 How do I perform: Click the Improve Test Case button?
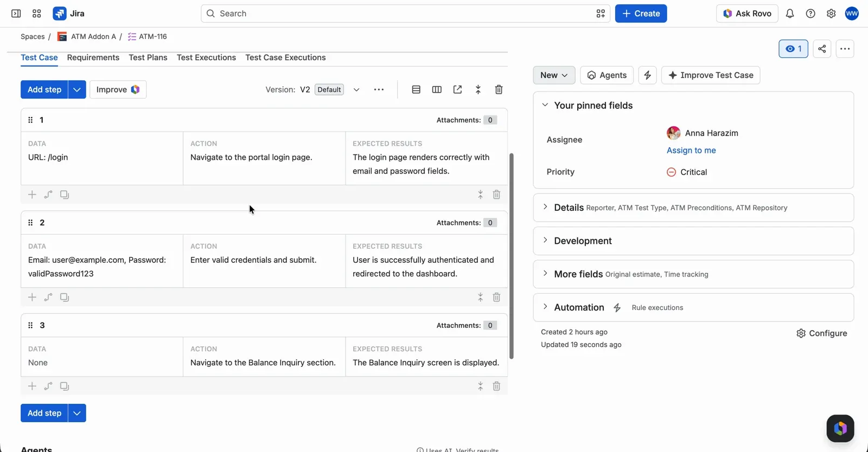coord(711,75)
